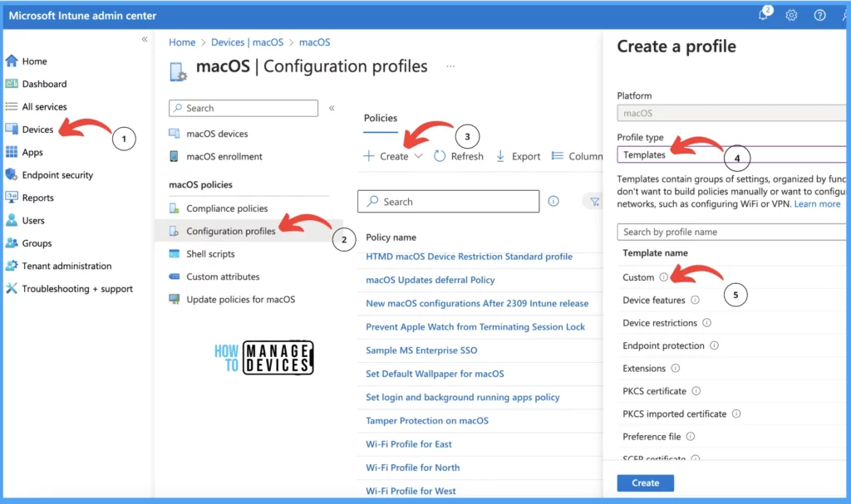Image resolution: width=851 pixels, height=504 pixels.
Task: Select PKCS imported certificate template
Action: pos(675,414)
